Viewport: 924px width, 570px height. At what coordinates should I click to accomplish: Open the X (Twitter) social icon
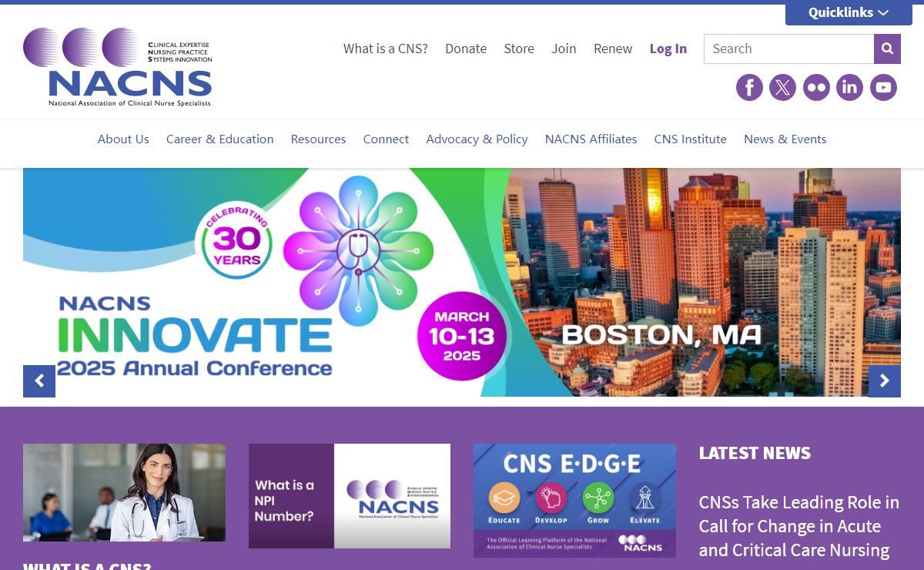pyautogui.click(x=783, y=87)
